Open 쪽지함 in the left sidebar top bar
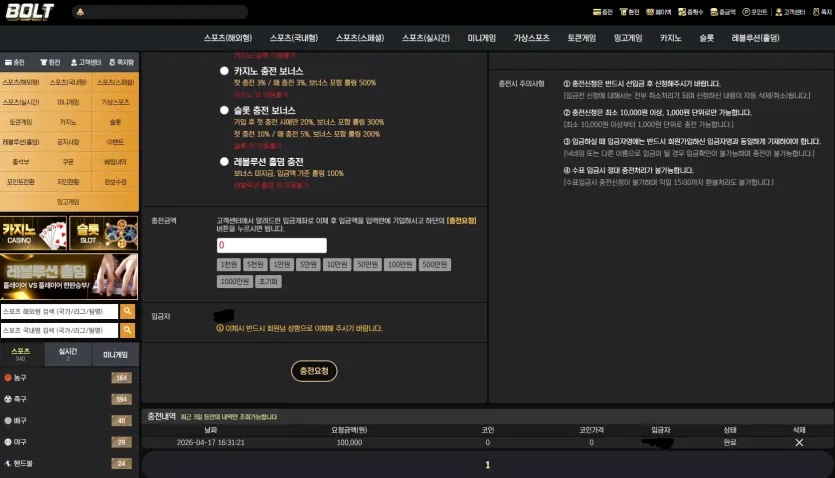The height and width of the screenshot is (478, 835). (121, 62)
